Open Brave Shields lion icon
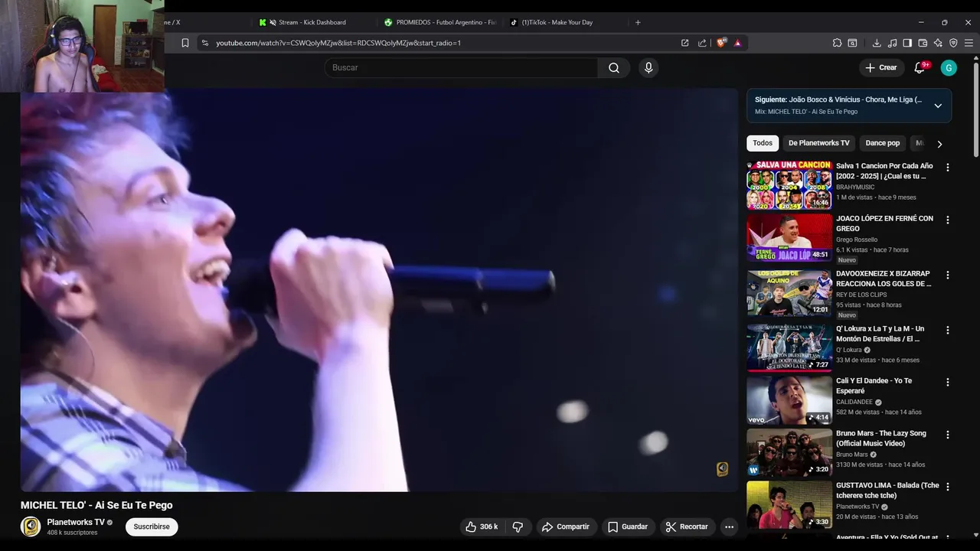 pyautogui.click(x=721, y=43)
